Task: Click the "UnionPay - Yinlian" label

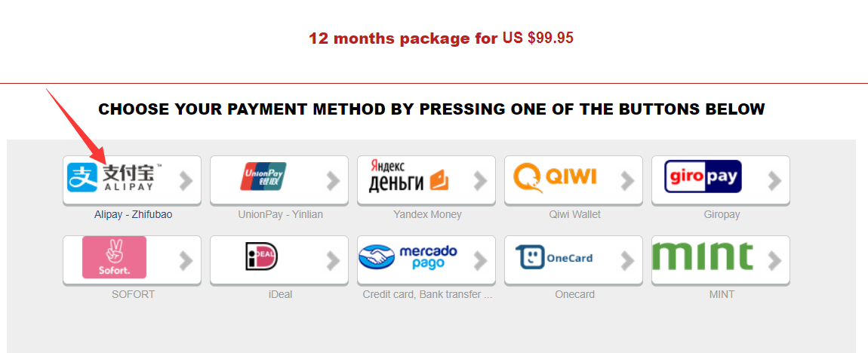Action: 280,215
